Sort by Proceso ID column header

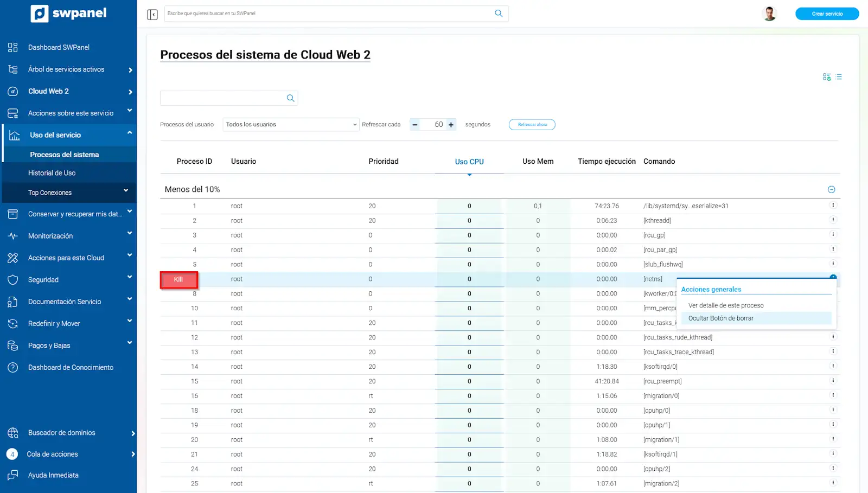[194, 162]
